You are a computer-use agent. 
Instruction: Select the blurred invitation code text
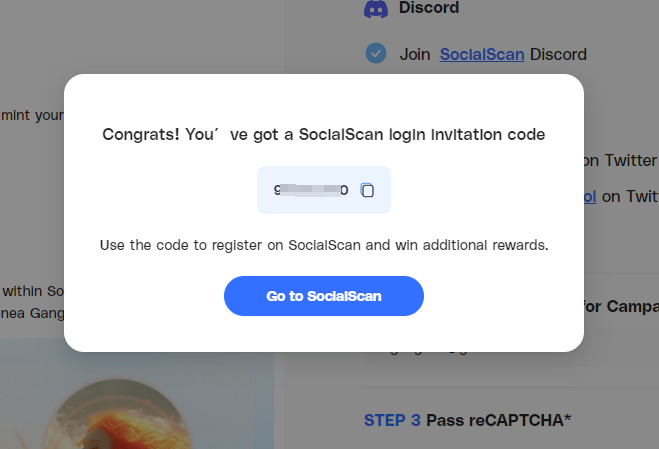click(x=311, y=190)
